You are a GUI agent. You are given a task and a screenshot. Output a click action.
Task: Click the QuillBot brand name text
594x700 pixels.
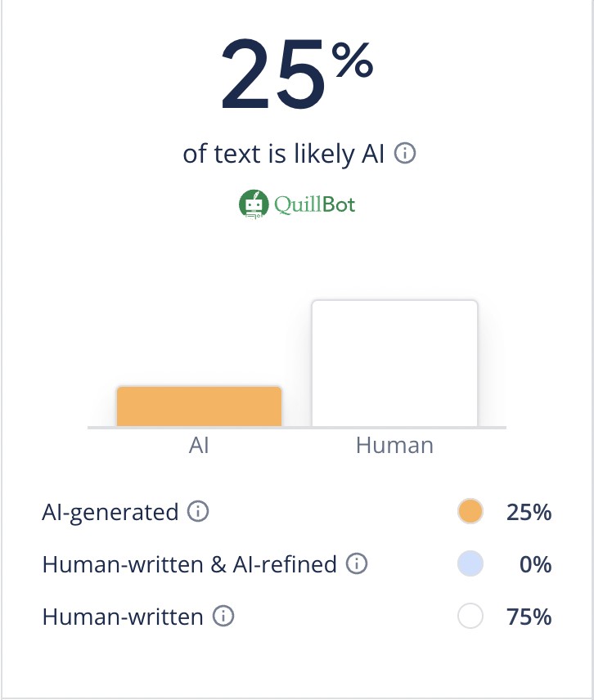[315, 204]
